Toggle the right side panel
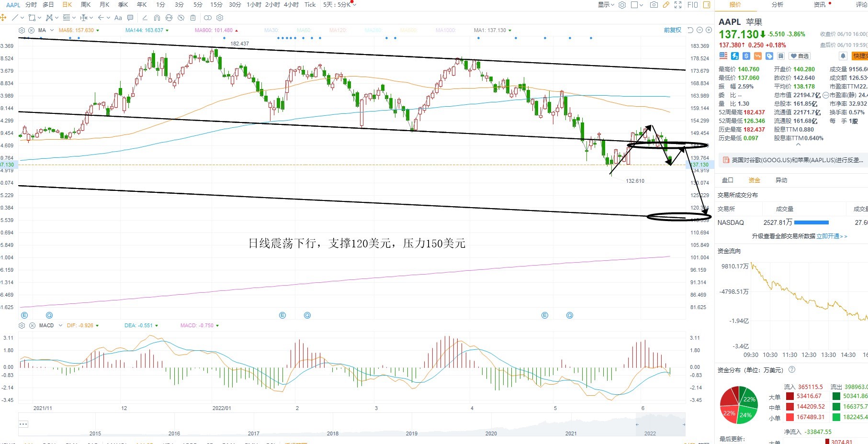 coord(707,5)
